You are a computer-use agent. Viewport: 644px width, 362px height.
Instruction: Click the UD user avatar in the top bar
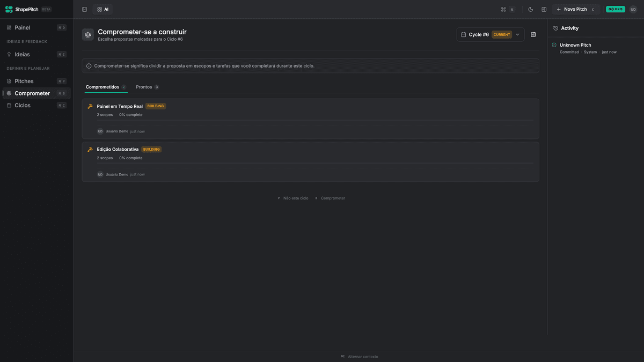click(x=634, y=9)
